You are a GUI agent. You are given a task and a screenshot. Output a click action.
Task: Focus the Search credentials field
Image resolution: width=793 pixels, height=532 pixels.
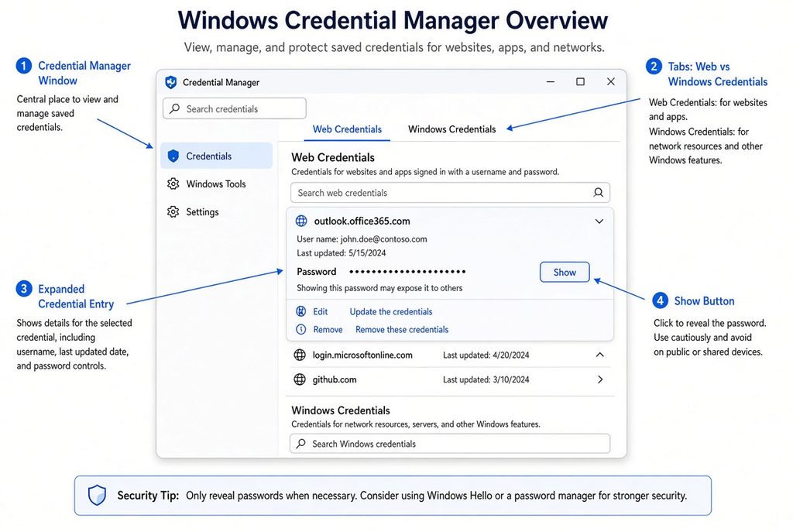[234, 108]
